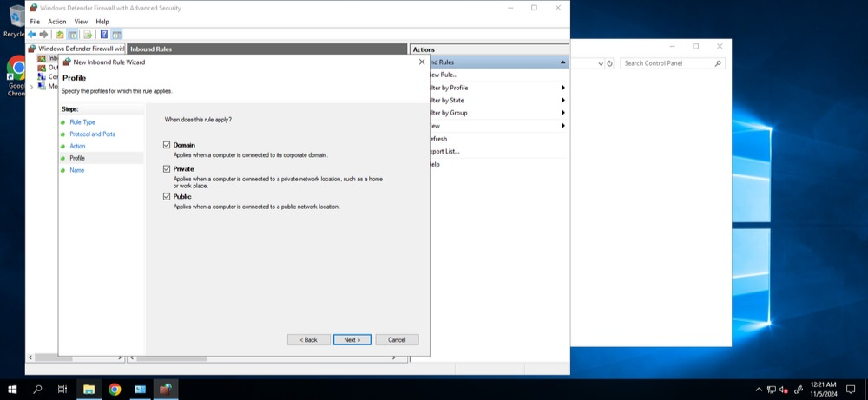Open the Windows Start menu
This screenshot has height=400, width=868.
click(12, 390)
